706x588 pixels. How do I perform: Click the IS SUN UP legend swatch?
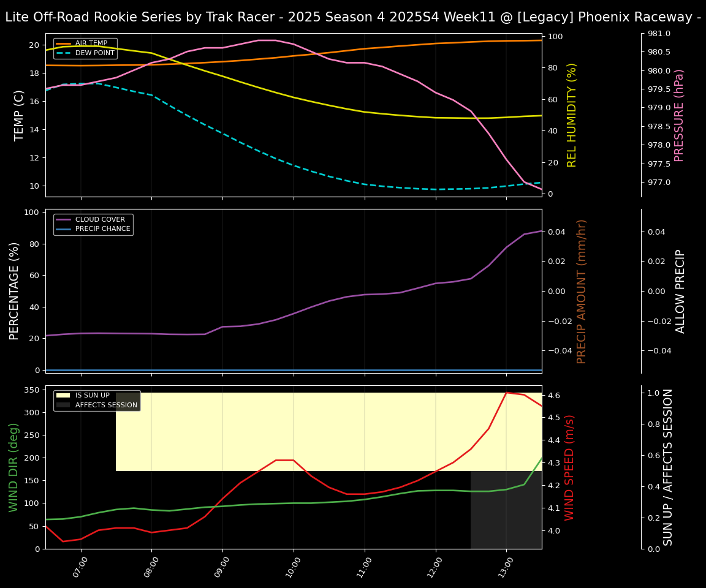point(63,396)
